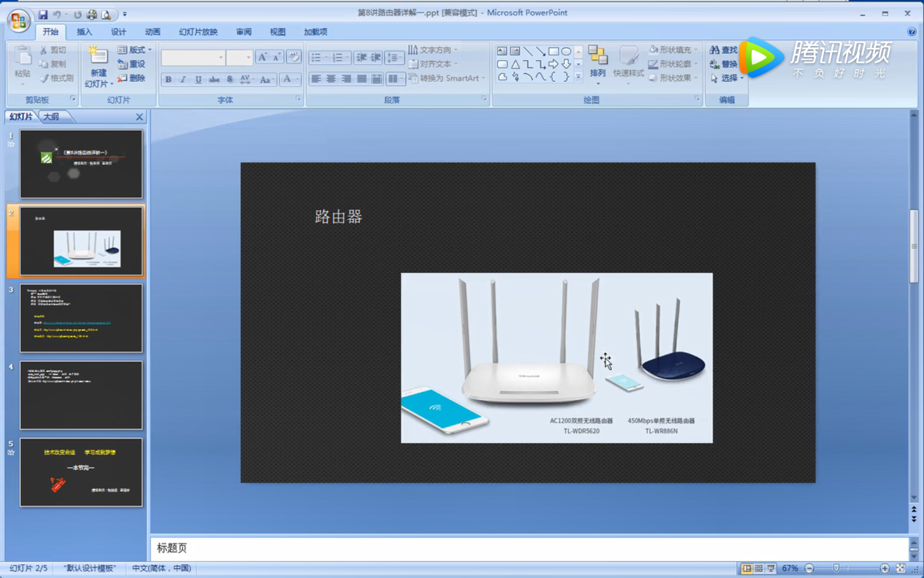Click 剪切 cut button

(52, 50)
